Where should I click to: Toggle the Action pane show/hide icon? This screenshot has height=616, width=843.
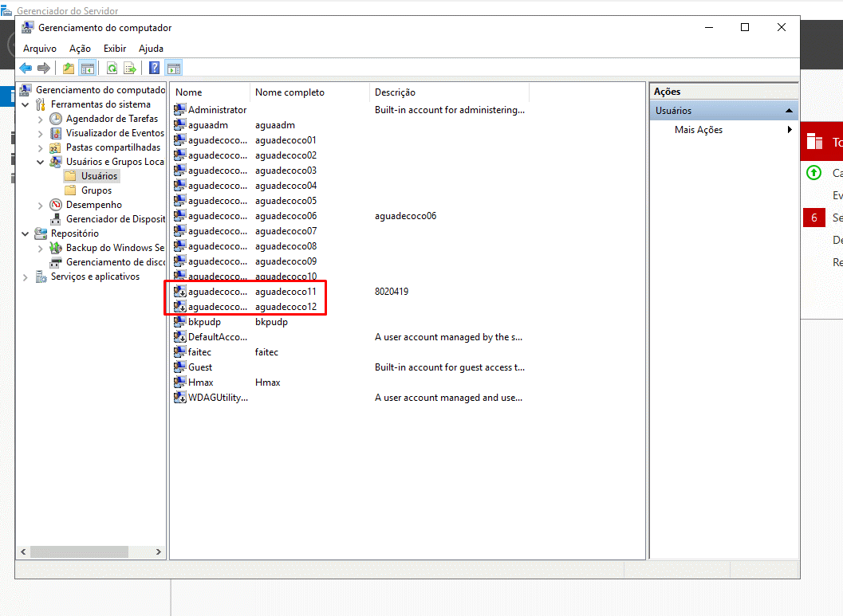coord(174,69)
